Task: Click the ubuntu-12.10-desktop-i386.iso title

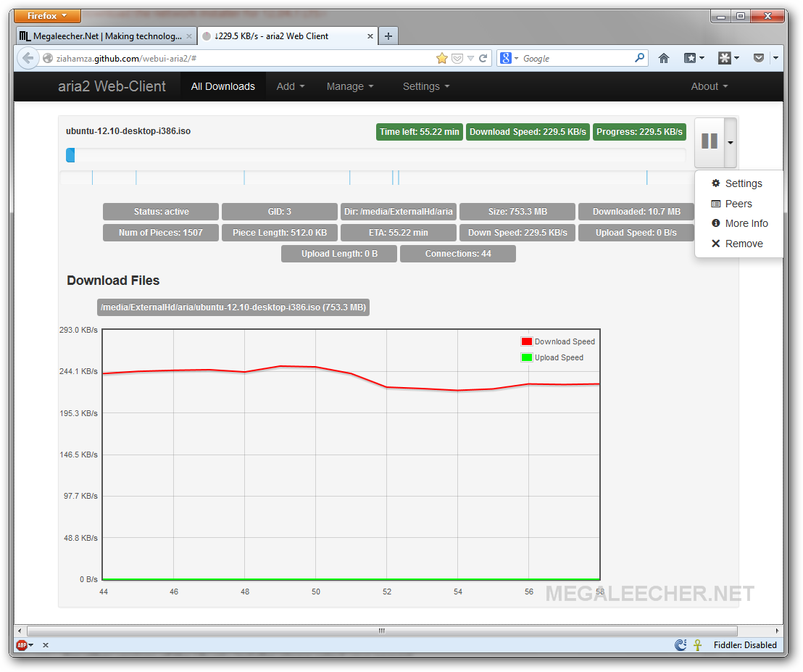Action: coord(128,131)
